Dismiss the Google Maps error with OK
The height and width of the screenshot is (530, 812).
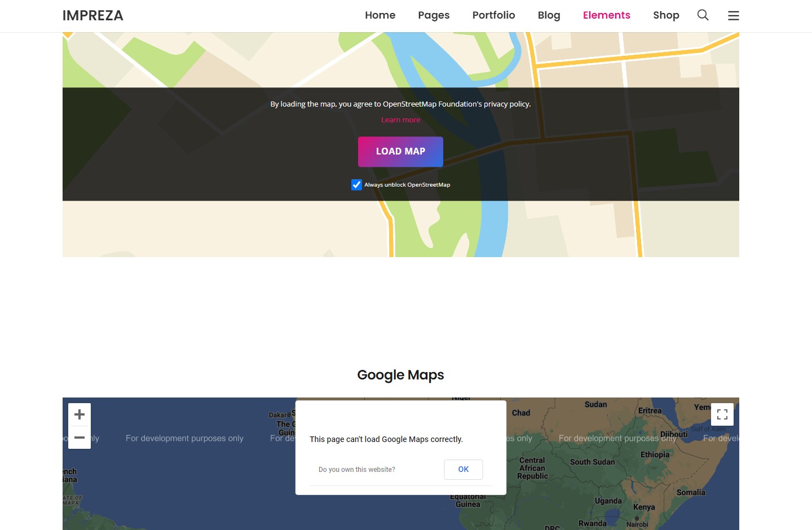[463, 469]
